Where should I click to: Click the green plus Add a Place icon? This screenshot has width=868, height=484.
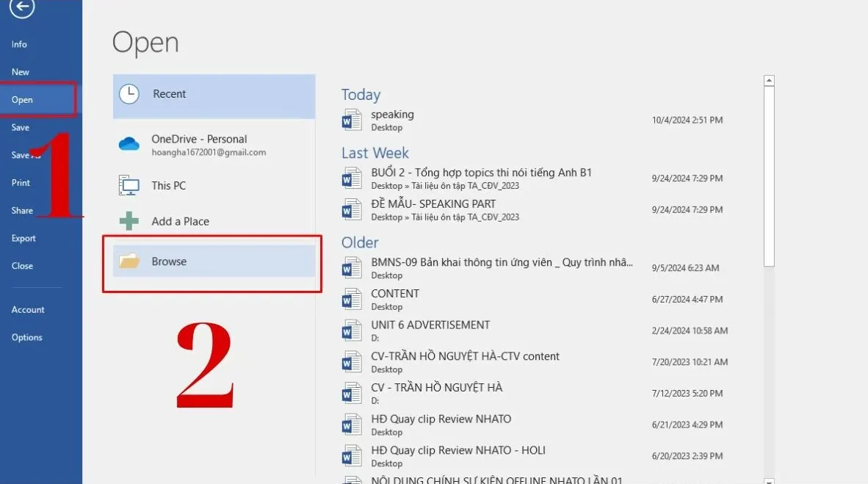click(129, 221)
